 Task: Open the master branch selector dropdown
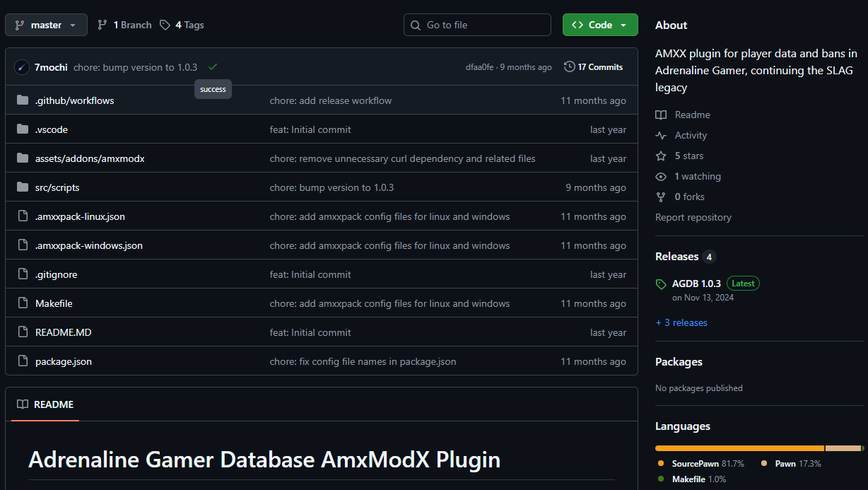(45, 24)
